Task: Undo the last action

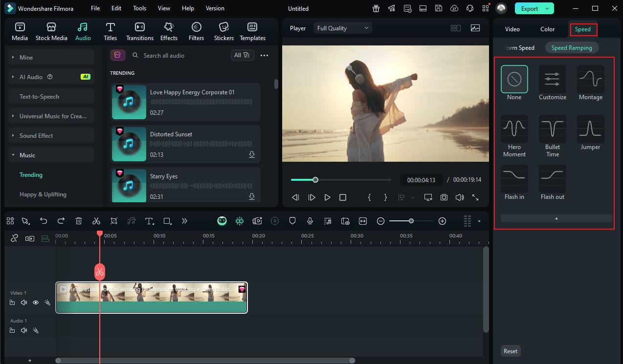Action: point(44,221)
